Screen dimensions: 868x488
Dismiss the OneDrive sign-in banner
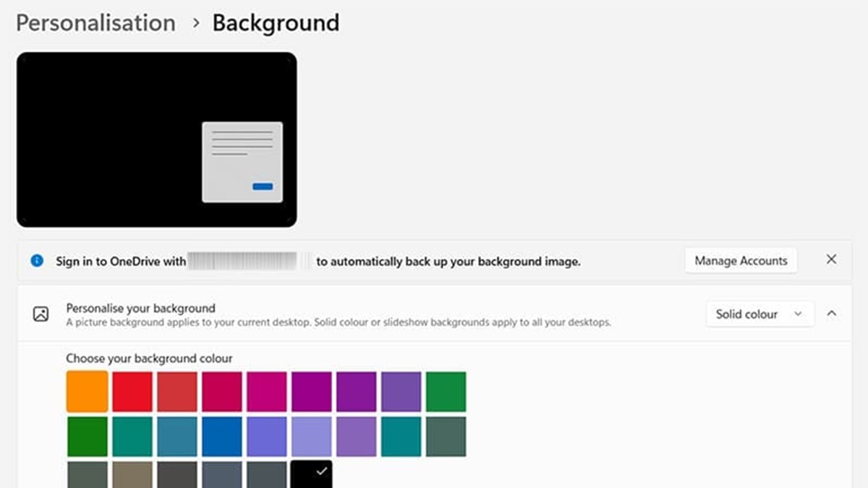(831, 260)
